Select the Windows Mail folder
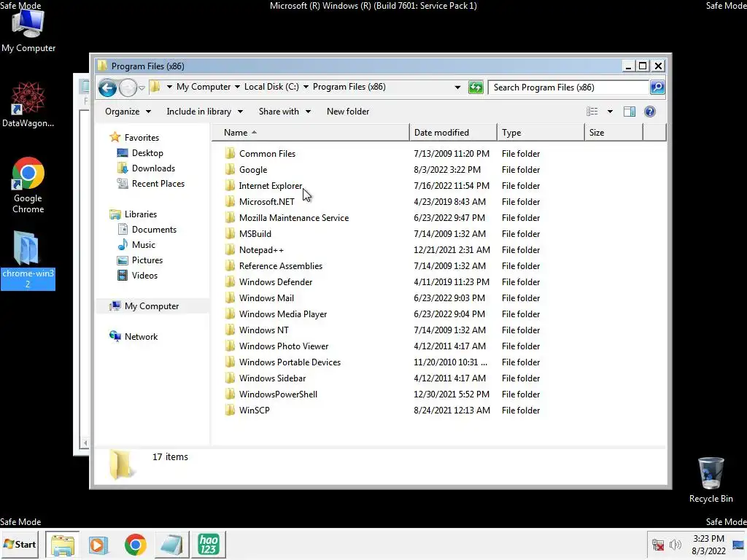Image resolution: width=747 pixels, height=560 pixels. [x=266, y=298]
